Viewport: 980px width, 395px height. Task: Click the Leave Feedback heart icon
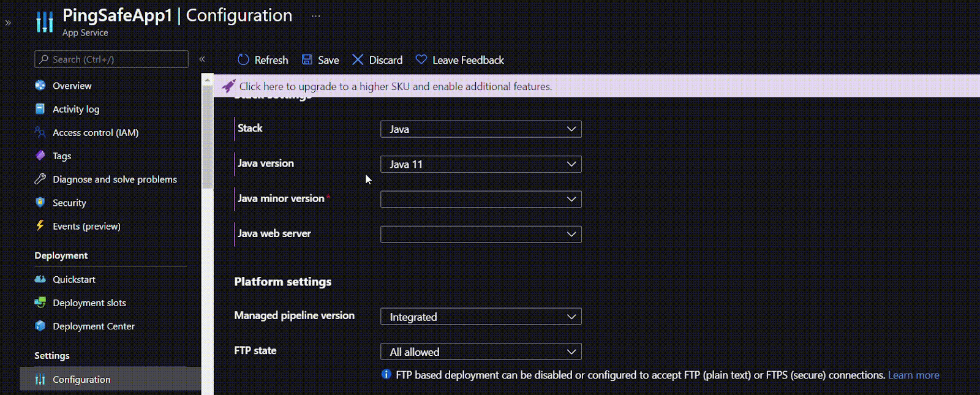(421, 60)
